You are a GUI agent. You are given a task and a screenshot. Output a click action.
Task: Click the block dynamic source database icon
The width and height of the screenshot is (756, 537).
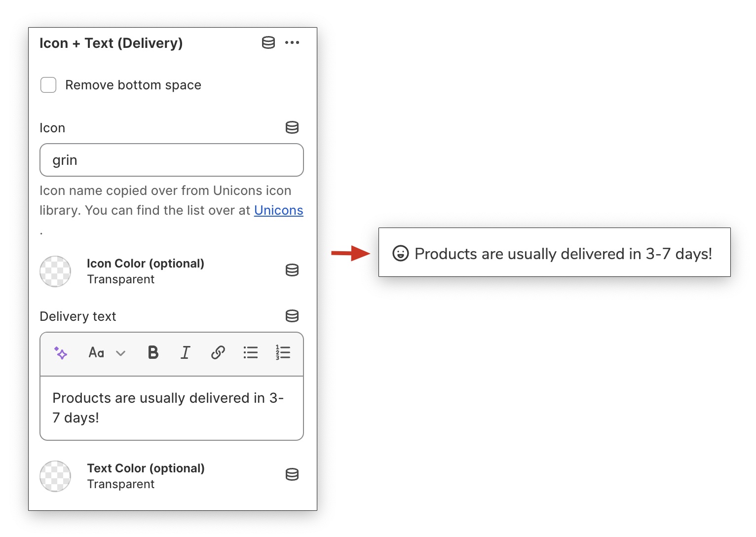click(x=268, y=43)
